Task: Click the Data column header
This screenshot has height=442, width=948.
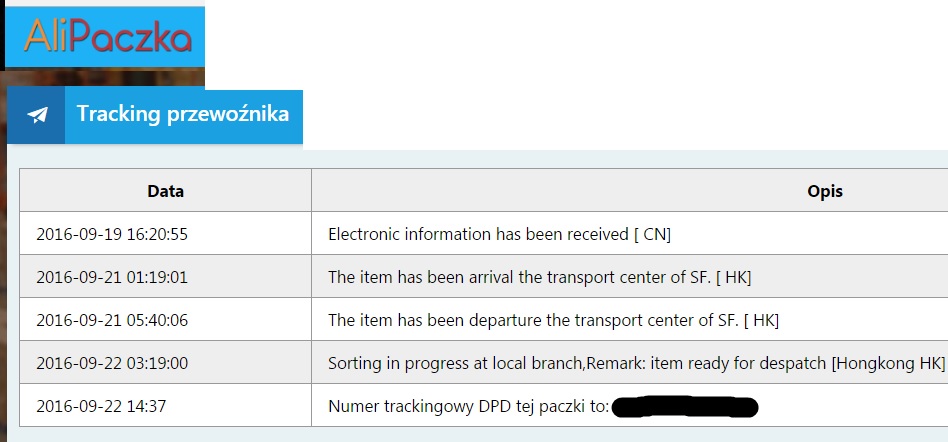Action: tap(165, 191)
